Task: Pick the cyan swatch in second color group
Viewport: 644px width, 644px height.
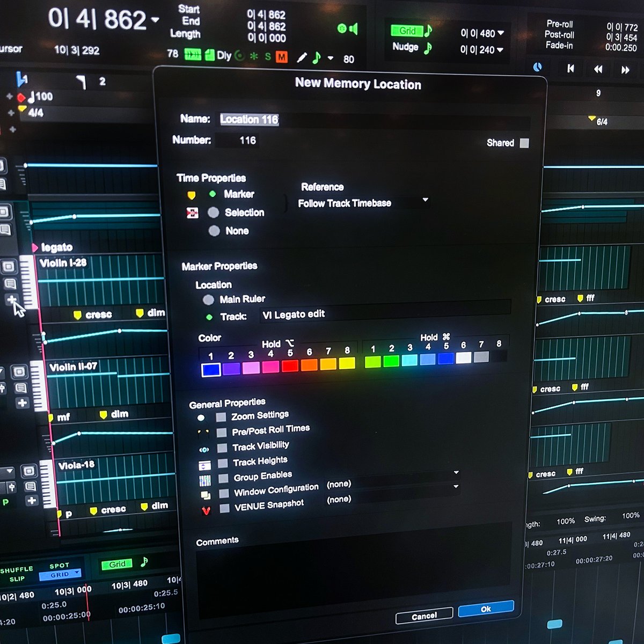Action: (409, 361)
